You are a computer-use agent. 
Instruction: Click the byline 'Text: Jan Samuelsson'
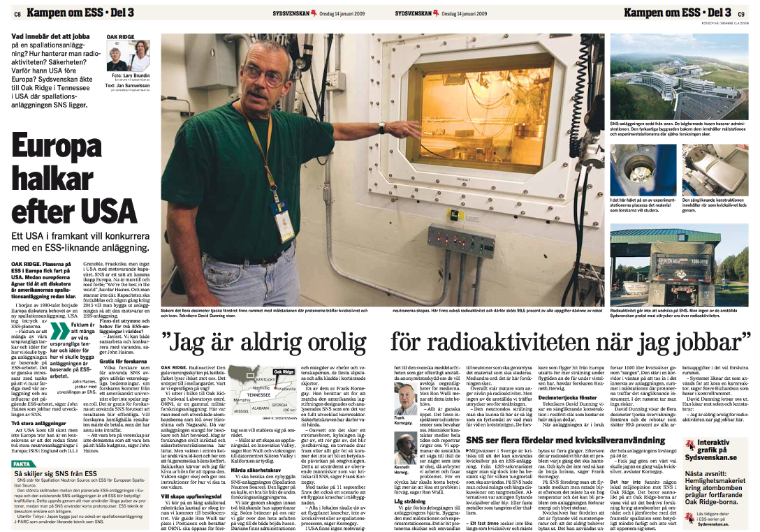[127, 84]
